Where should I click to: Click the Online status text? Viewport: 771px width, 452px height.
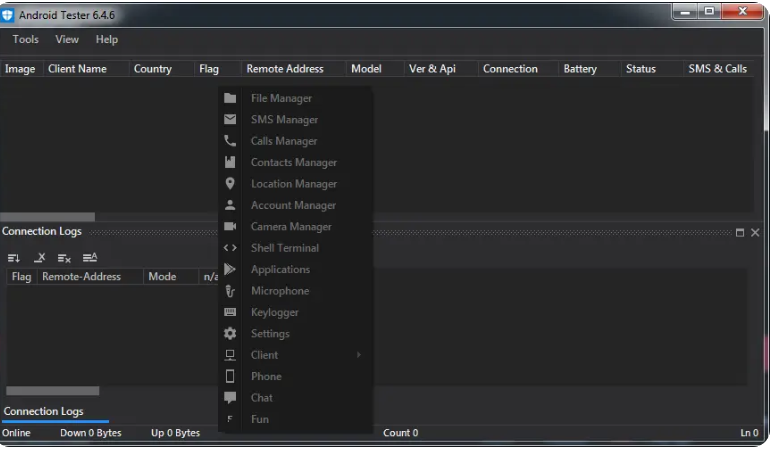point(16,433)
